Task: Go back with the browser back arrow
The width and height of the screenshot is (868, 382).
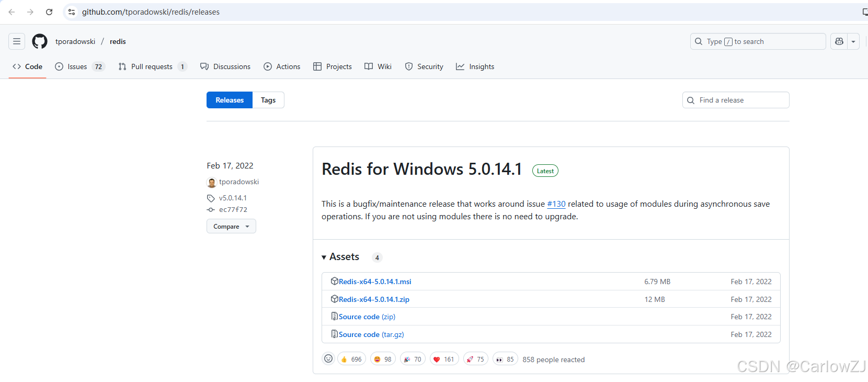Action: (12, 12)
